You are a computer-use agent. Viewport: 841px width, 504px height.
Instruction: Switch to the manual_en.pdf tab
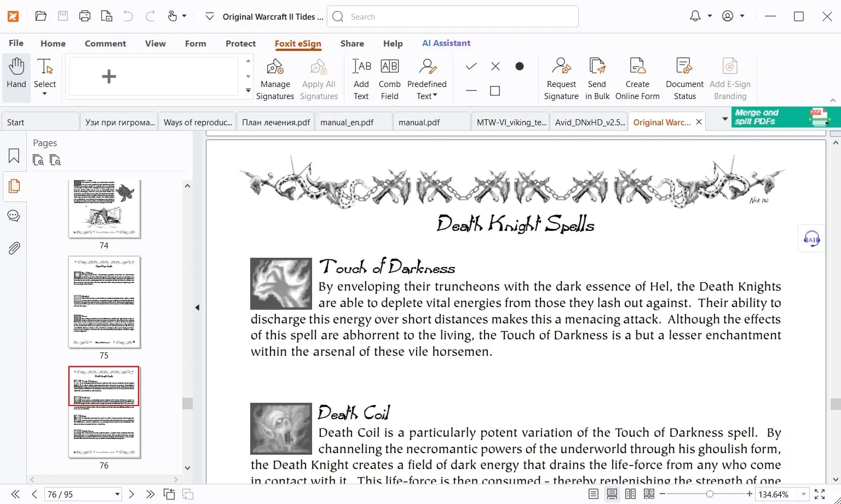pos(354,122)
